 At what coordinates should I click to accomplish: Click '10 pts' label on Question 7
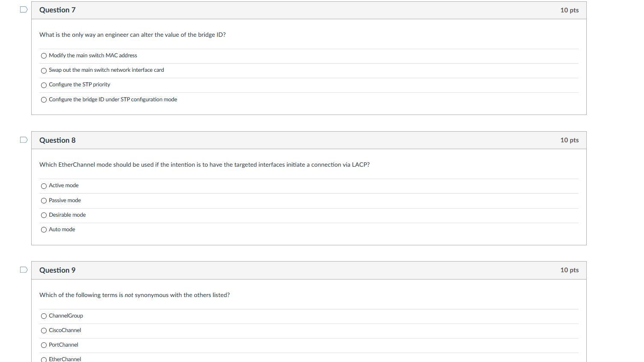[x=569, y=10]
